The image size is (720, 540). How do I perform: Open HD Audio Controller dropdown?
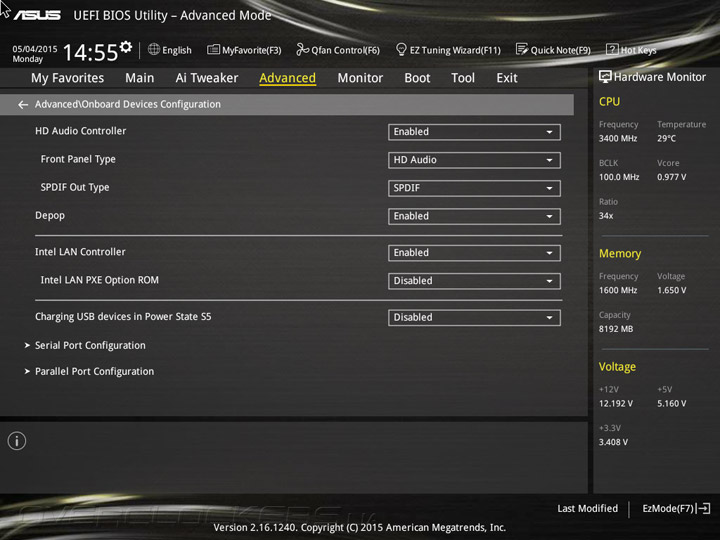(x=474, y=132)
